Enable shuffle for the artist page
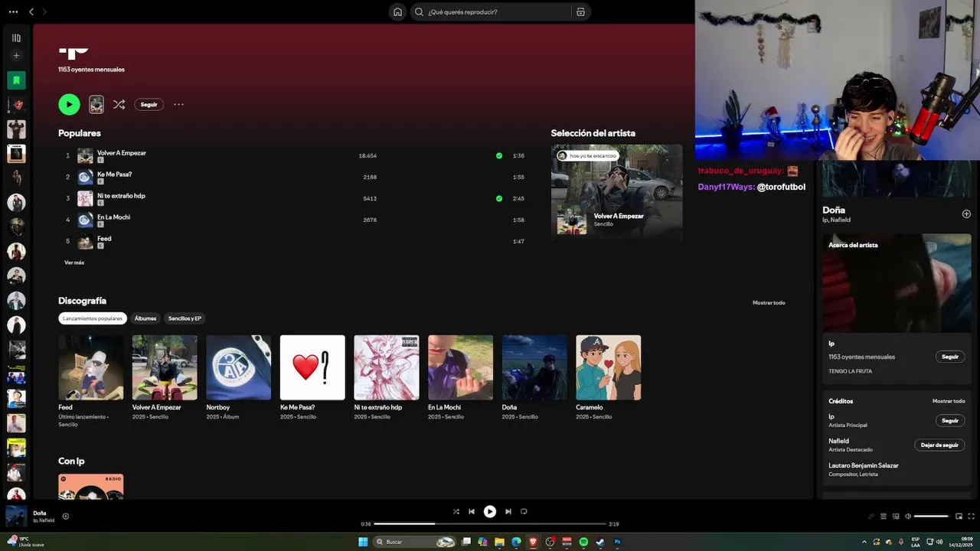This screenshot has width=980, height=551. (119, 104)
